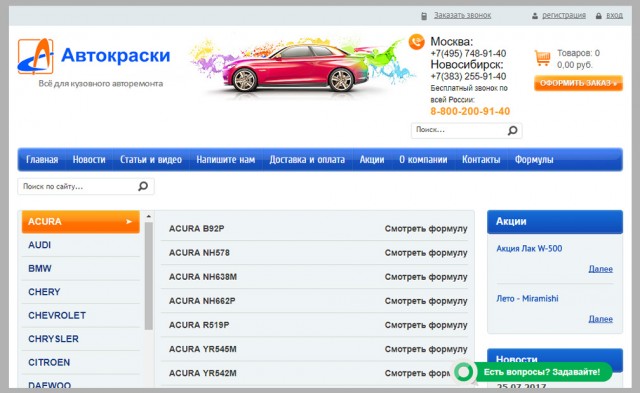Click the Автокраски logo icon
Screen dimensions: 640x393
[36, 56]
